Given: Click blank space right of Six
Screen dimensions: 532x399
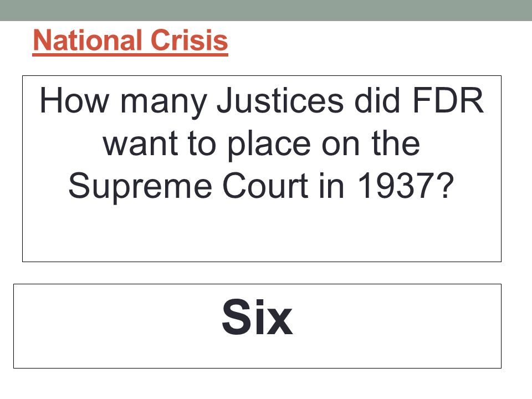Looking at the screenshot, I should pos(397,326).
